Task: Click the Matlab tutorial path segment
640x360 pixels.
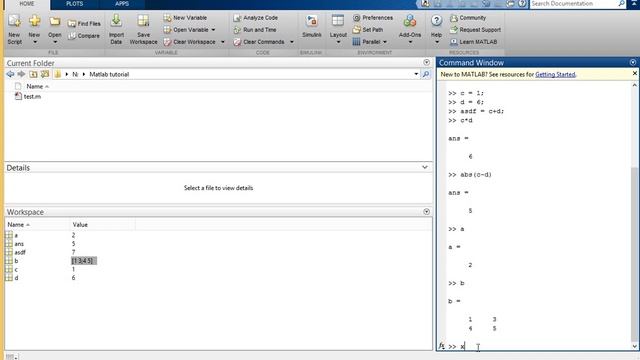Action: coord(109,75)
